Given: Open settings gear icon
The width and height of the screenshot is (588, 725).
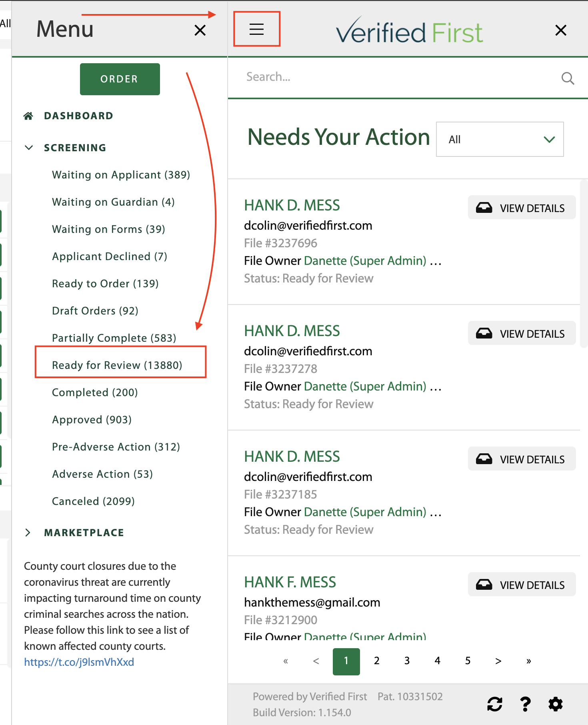Looking at the screenshot, I should pyautogui.click(x=556, y=704).
